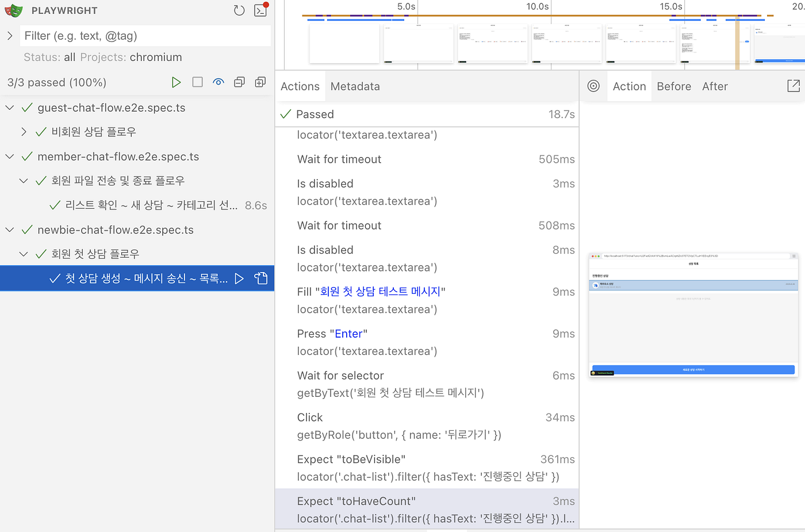Image resolution: width=805 pixels, height=532 pixels.
Task: Collapse the member-chat-flow.e2e.spec.ts file
Action: [x=10, y=156]
